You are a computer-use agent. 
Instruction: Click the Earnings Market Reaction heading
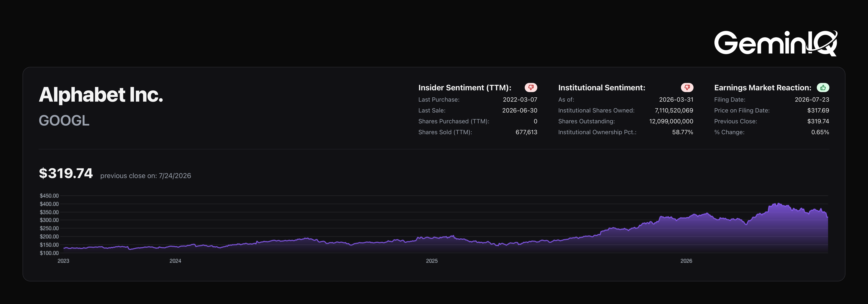tap(763, 88)
